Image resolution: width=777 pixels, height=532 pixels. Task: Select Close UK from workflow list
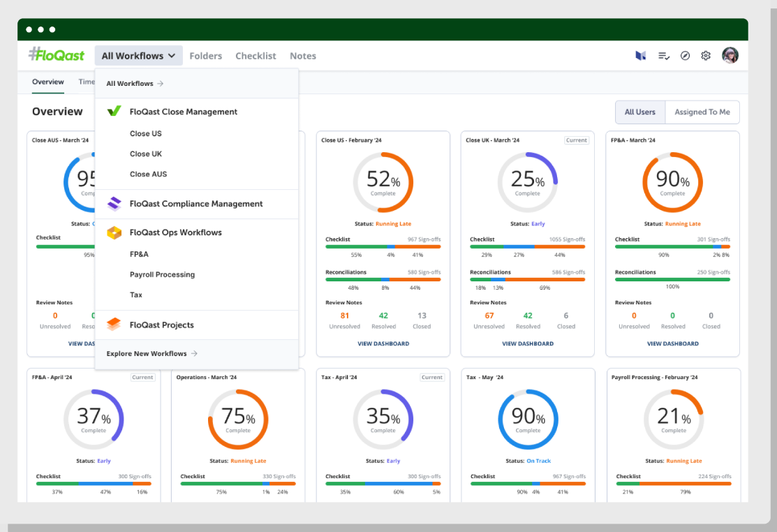pyautogui.click(x=146, y=154)
